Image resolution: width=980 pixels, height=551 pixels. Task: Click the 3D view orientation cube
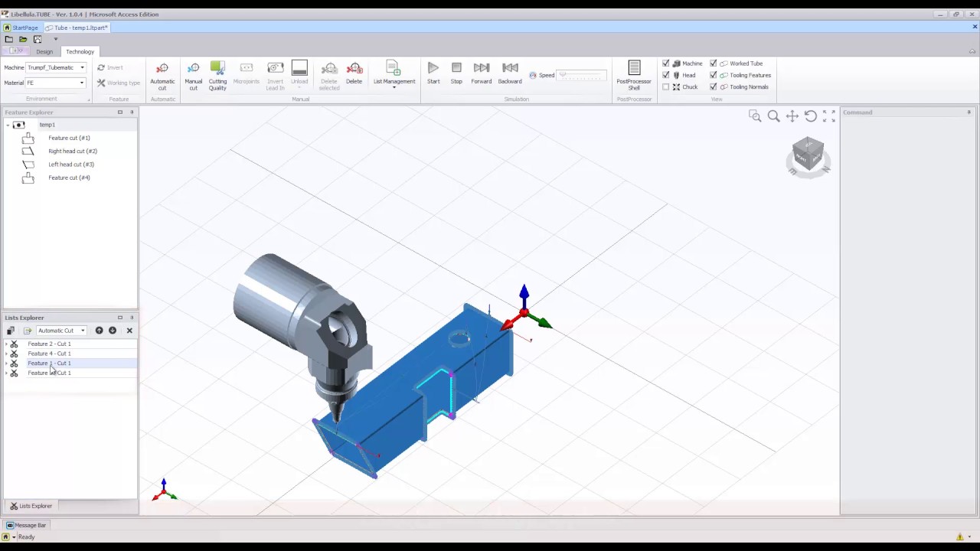[808, 154]
